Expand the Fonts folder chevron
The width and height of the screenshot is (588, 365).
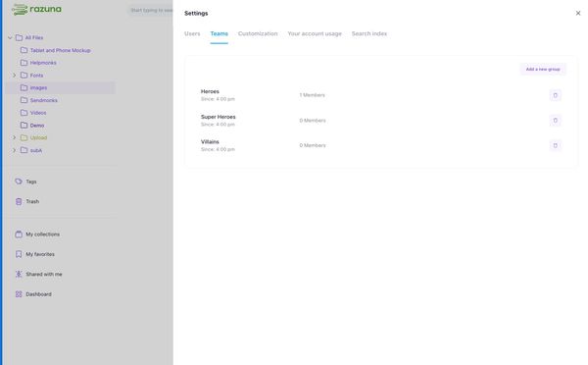[15, 76]
